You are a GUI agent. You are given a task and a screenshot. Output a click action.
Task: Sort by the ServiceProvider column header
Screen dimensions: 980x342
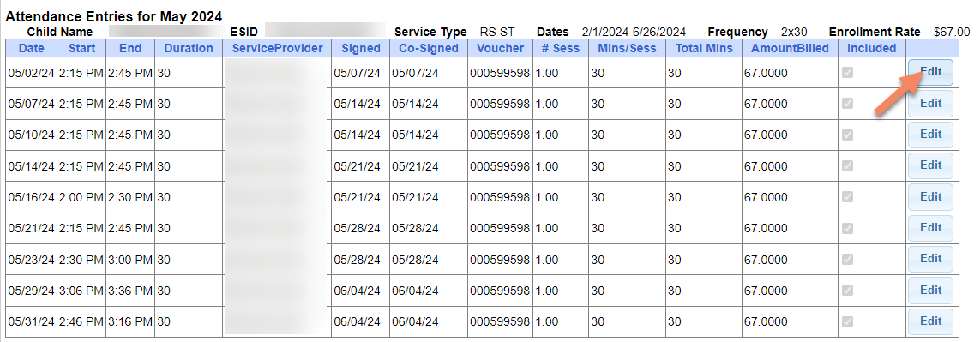pyautogui.click(x=277, y=48)
